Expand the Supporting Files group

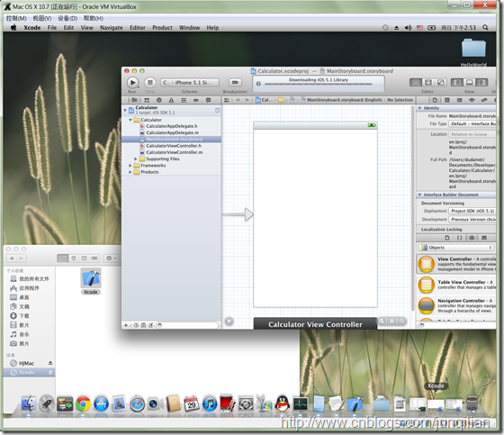136,159
